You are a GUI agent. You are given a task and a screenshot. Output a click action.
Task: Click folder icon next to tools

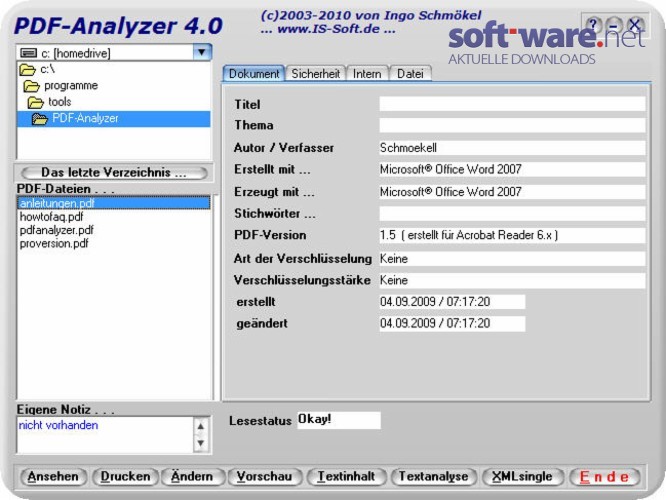(36, 102)
